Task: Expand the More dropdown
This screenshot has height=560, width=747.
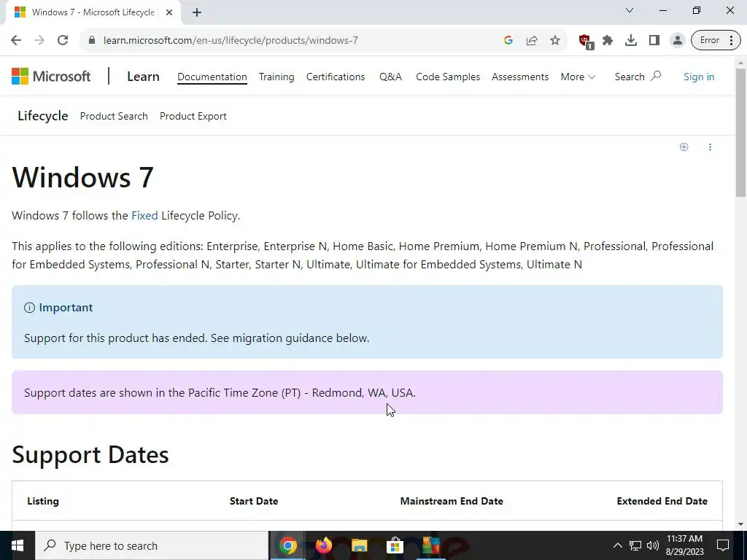Action: click(578, 77)
